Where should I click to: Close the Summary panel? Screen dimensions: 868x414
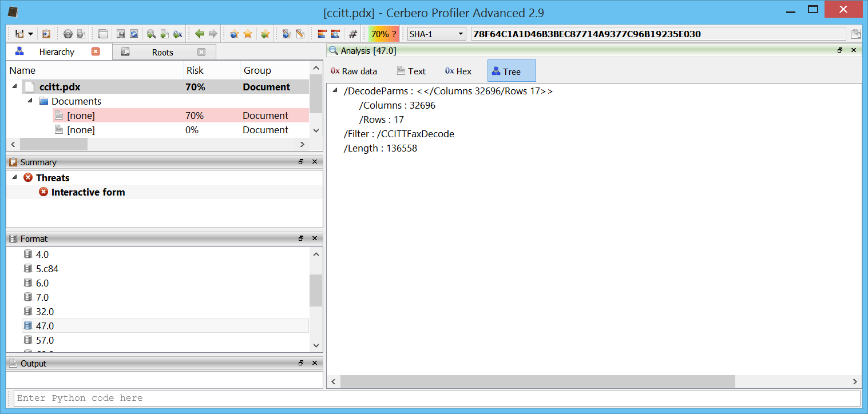[x=314, y=162]
